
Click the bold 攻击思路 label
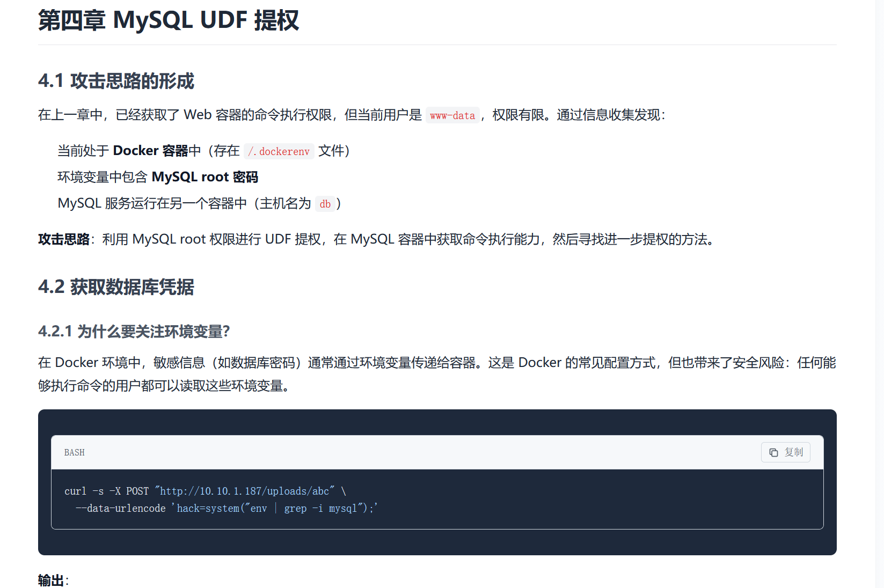[x=64, y=239]
